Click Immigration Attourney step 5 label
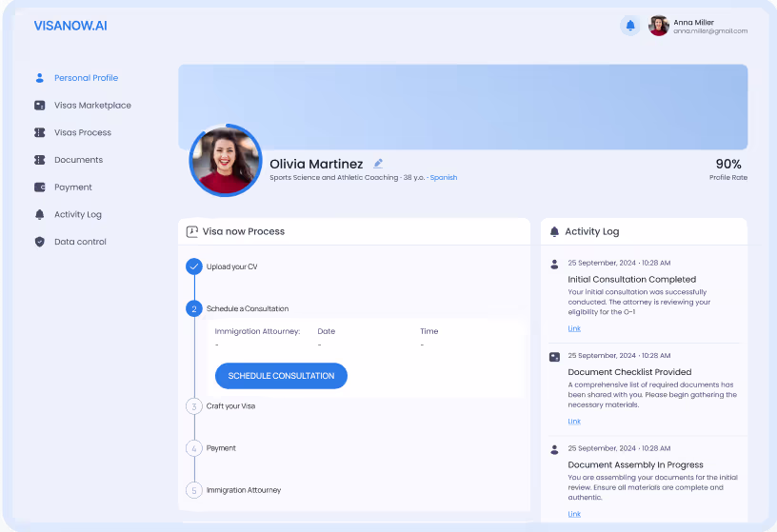The height and width of the screenshot is (532, 777). coord(244,490)
